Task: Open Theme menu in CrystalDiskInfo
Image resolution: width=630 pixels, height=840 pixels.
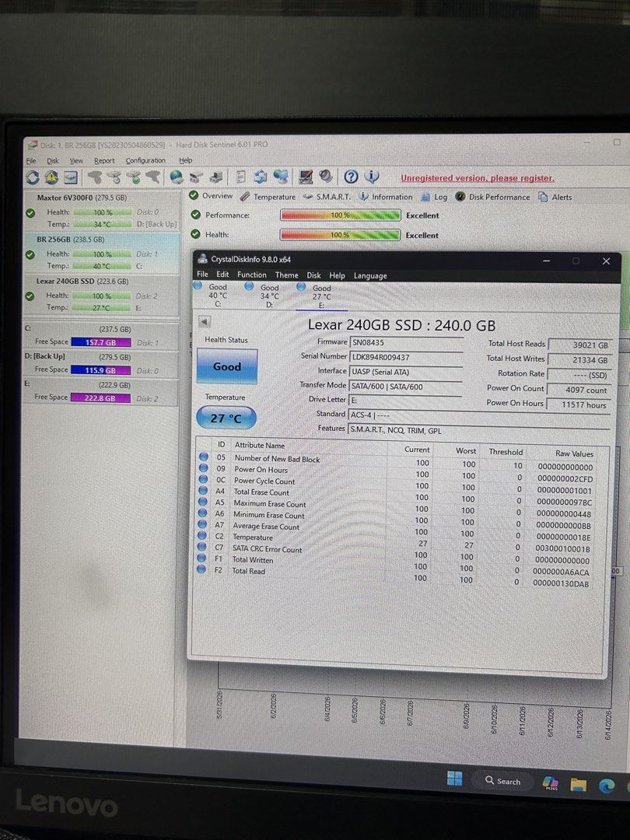Action: point(286,275)
